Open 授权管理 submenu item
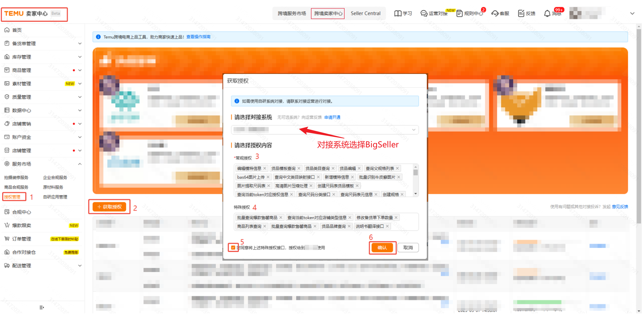The width and height of the screenshot is (644, 314). tap(12, 197)
